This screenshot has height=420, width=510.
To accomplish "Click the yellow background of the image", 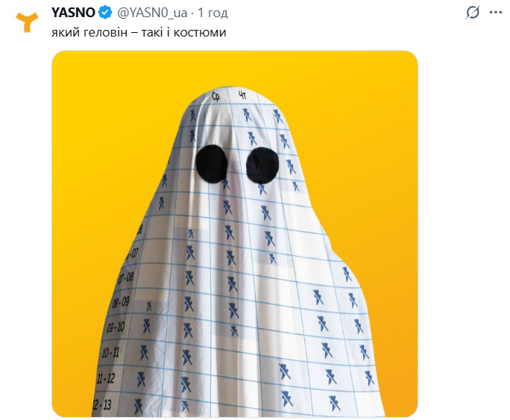I will coord(107,130).
